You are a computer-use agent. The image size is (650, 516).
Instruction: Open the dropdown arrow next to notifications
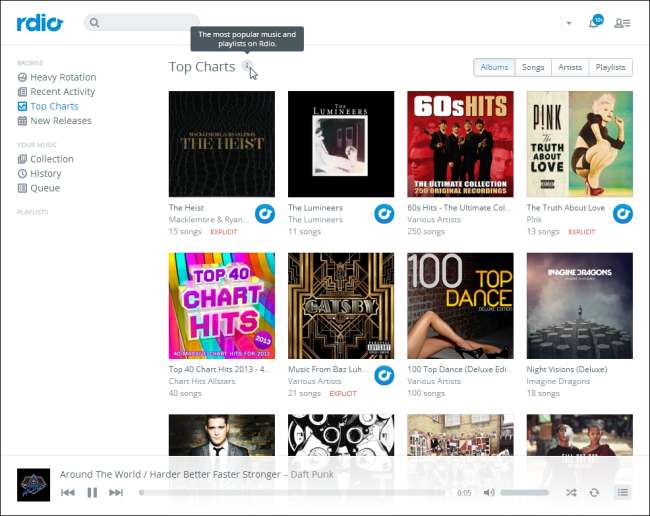[569, 23]
